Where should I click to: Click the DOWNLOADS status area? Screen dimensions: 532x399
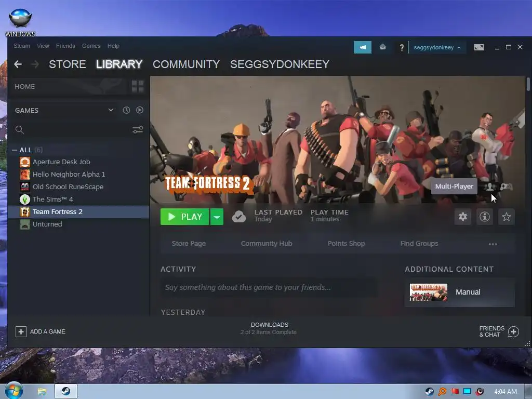[269, 328]
